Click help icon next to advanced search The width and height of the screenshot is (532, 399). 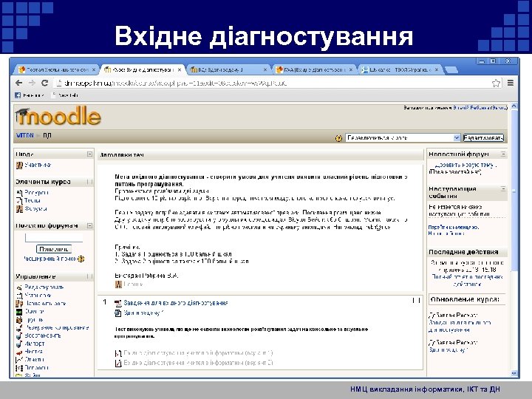(81, 259)
